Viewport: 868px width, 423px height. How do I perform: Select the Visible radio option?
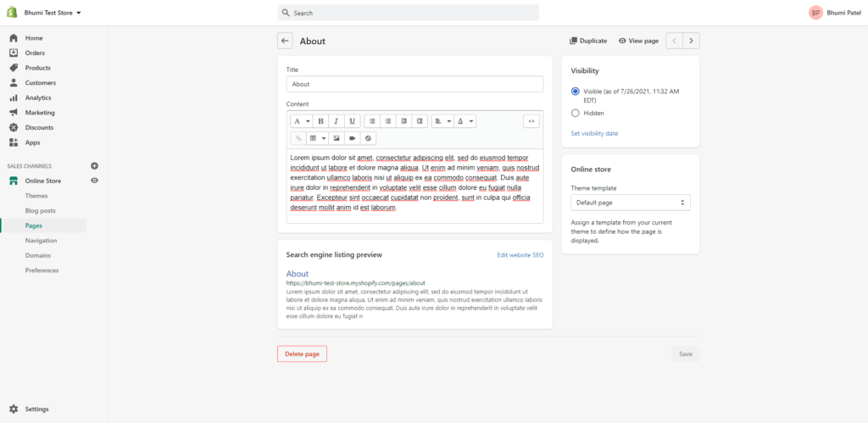[576, 91]
